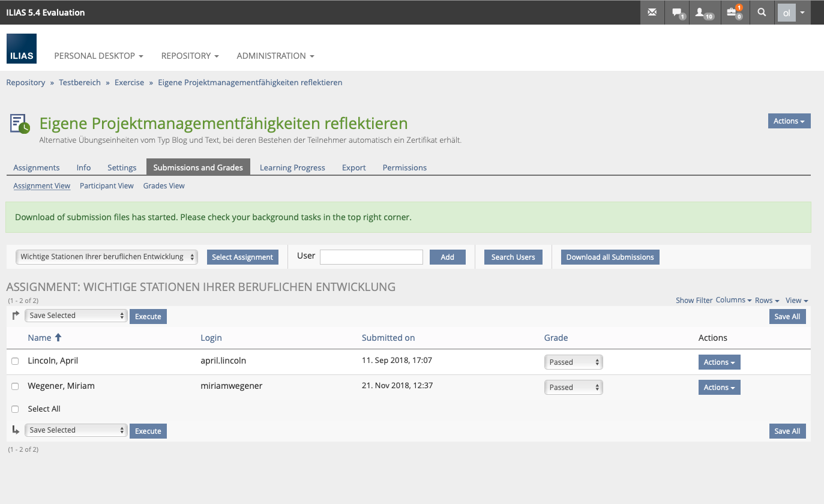Viewport: 824px width, 504px height.
Task: Open grade dropdown for april.lincoln
Action: pyautogui.click(x=573, y=362)
